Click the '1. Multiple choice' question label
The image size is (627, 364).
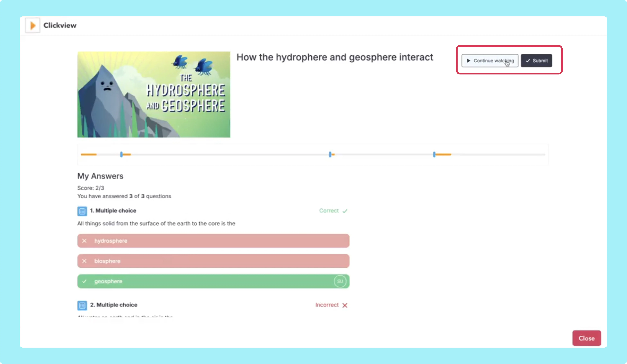[113, 211]
